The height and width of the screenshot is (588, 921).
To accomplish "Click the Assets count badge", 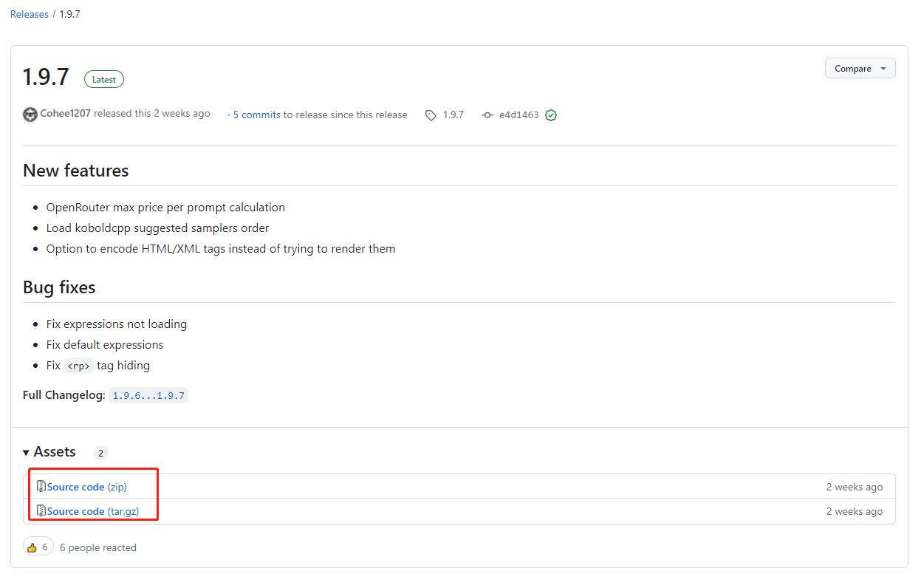I will click(100, 453).
